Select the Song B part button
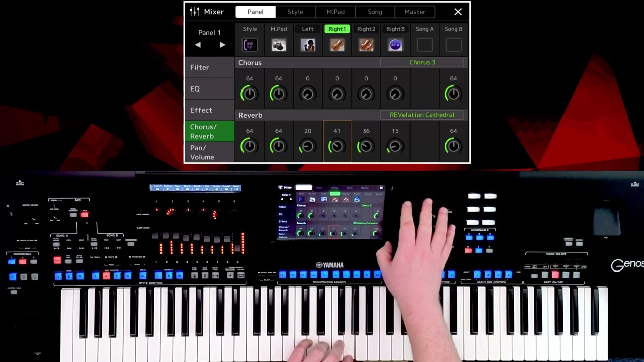The width and height of the screenshot is (644, 362). tap(454, 29)
